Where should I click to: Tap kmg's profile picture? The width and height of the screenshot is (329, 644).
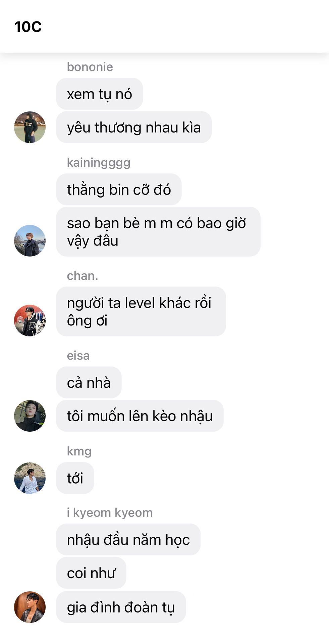tap(30, 478)
